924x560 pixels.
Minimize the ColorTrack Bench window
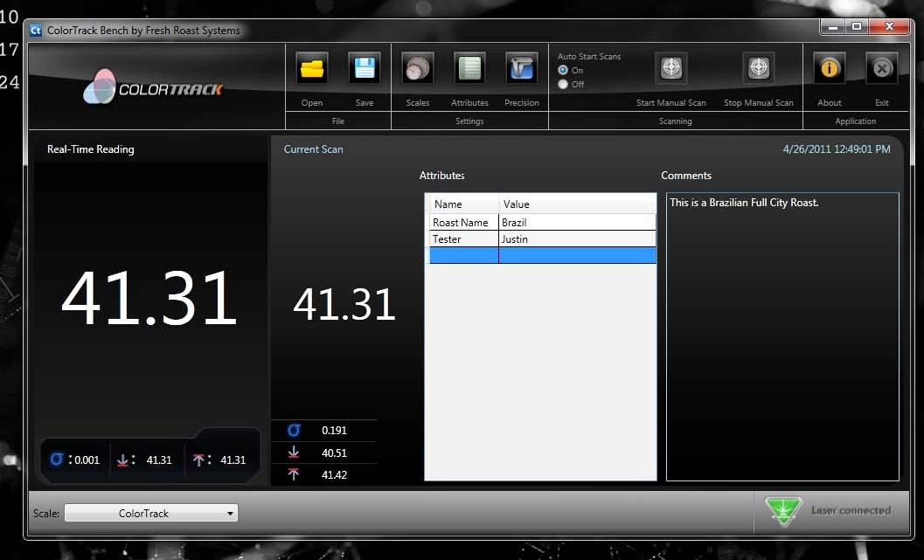(833, 26)
